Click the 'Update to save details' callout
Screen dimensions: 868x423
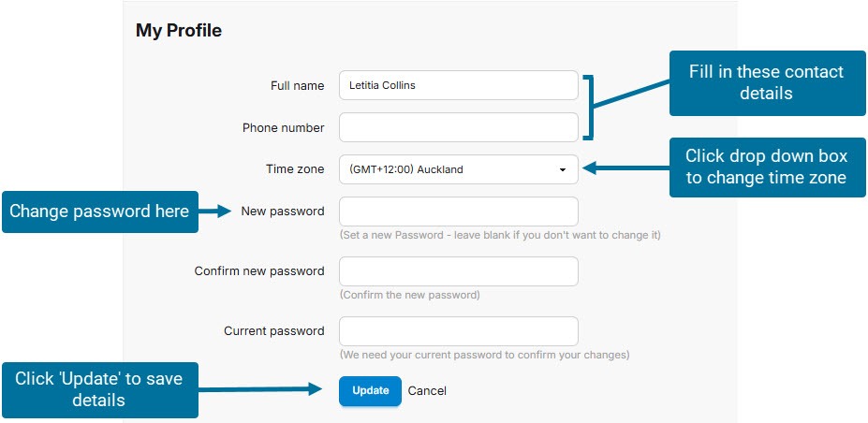[99, 389]
